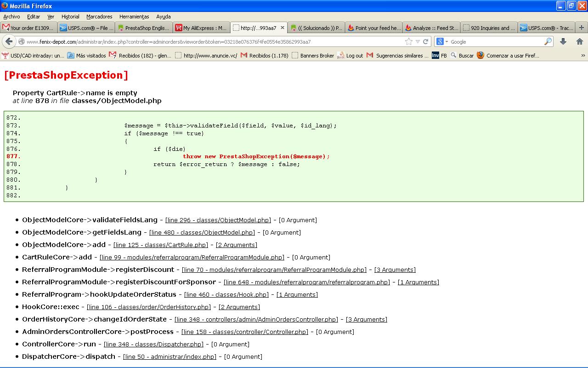Switch to the PrestaShop English tab
Screen dimensions: 588x368
pyautogui.click(x=144, y=28)
